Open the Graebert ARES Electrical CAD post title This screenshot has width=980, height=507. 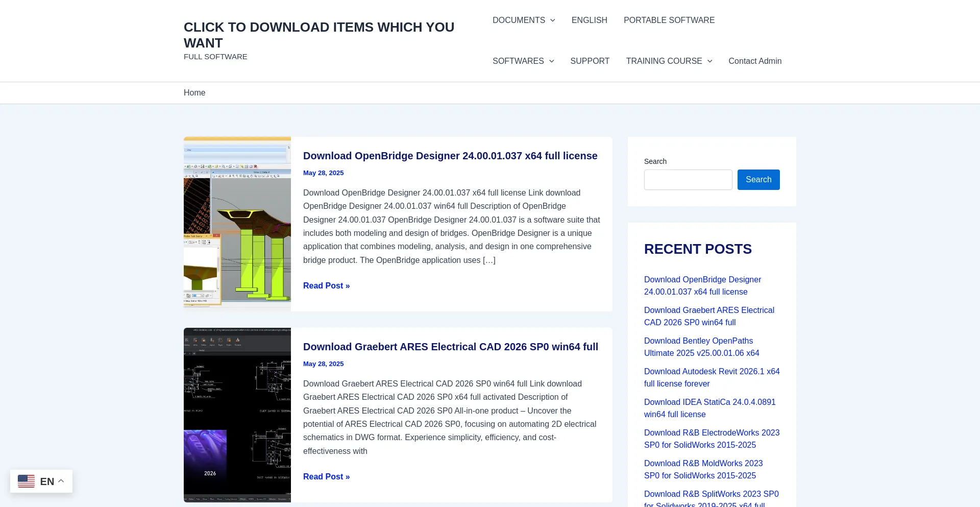tap(451, 347)
